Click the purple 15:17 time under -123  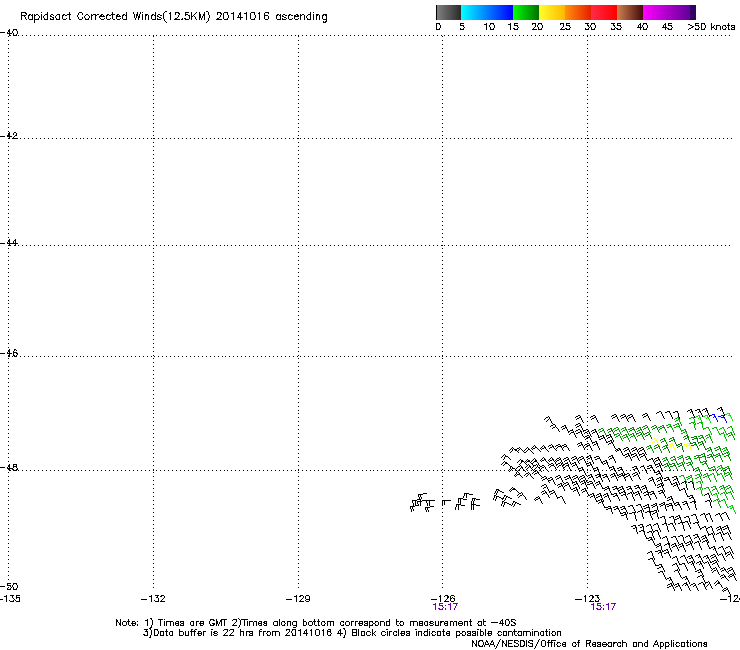tap(603, 607)
